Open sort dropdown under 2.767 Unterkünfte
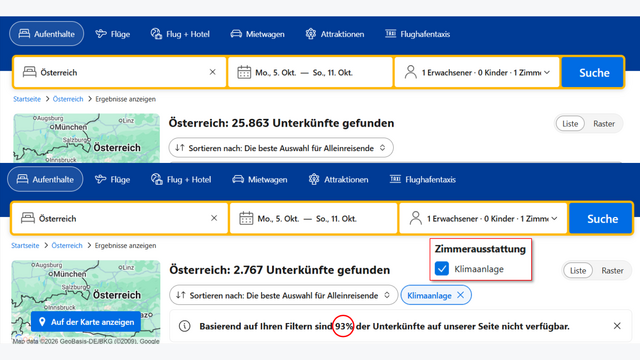This screenshot has height=360, width=640. tap(283, 295)
